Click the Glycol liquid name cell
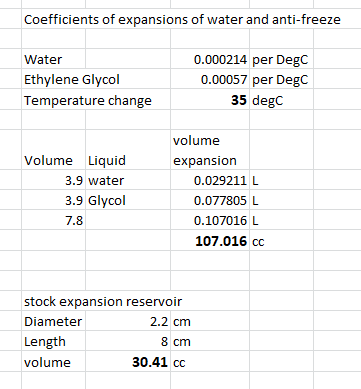361x389 pixels. (x=128, y=200)
